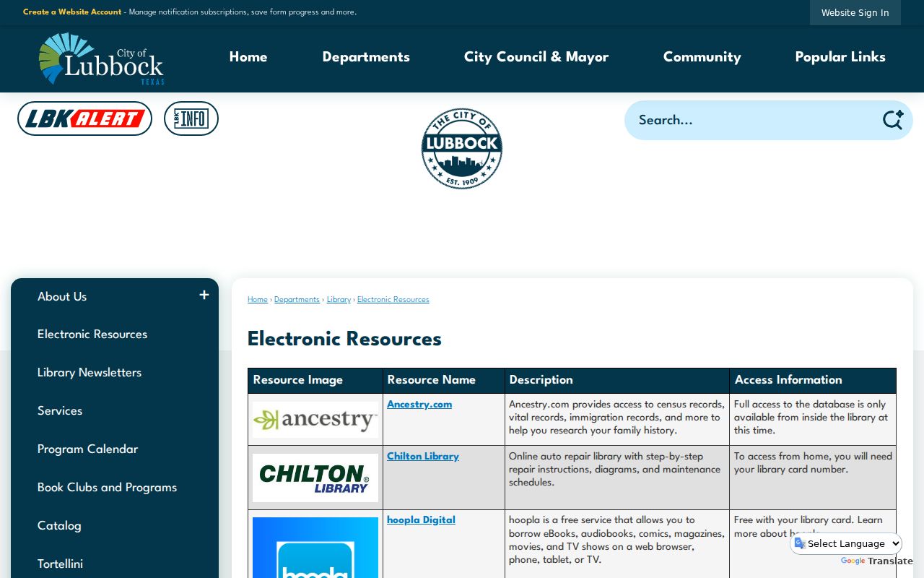Screen dimensions: 924x578
Task: Open Services in sidebar
Action: coord(60,411)
